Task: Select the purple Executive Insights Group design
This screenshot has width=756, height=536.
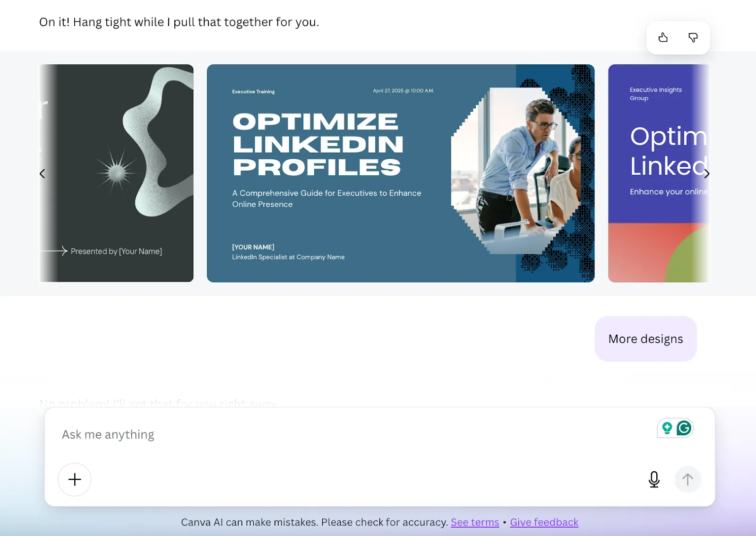Action: 659,173
